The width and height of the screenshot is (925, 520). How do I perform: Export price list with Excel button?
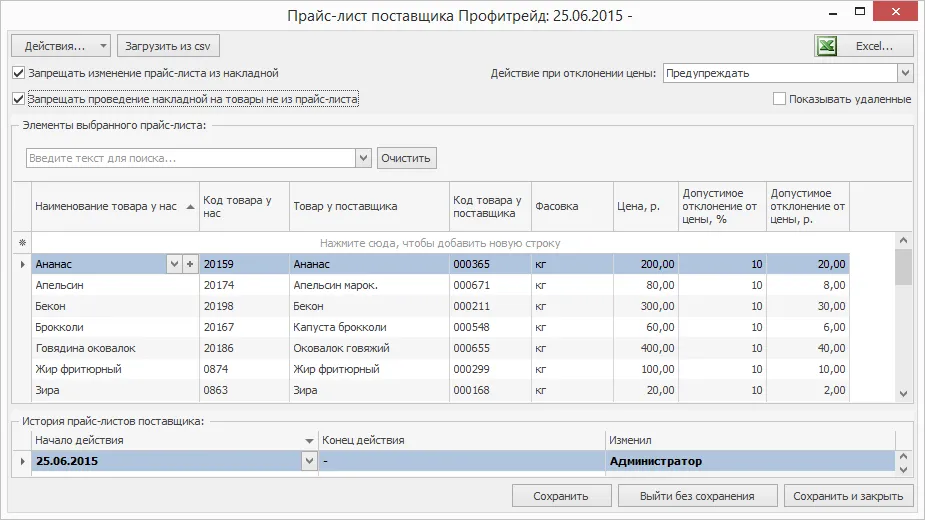point(864,46)
